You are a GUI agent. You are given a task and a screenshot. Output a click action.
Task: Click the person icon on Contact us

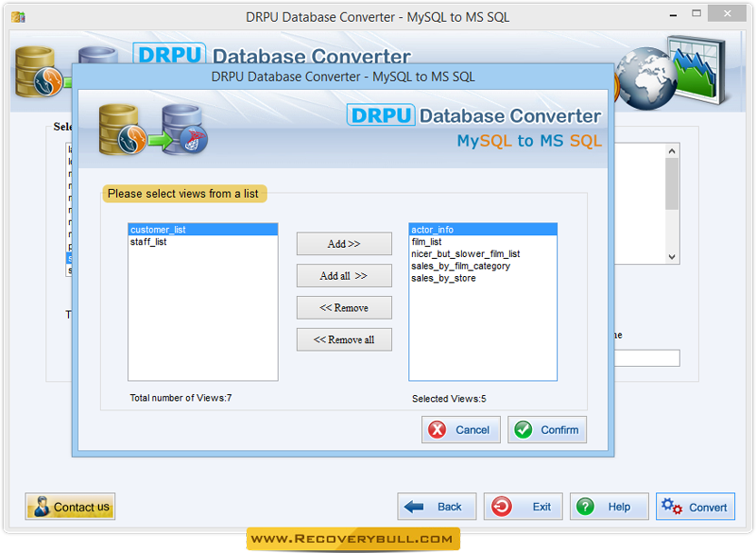(x=42, y=507)
